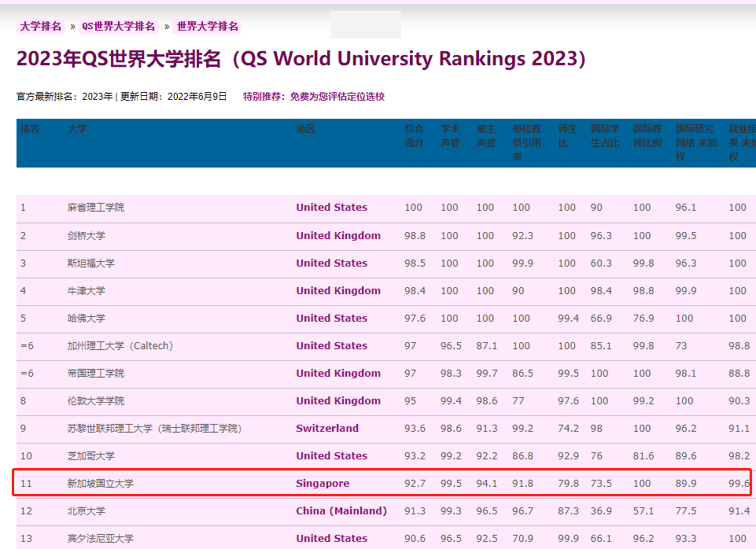Click overall score 91.3 for 北京大学
The width and height of the screenshot is (756, 549).
point(415,511)
